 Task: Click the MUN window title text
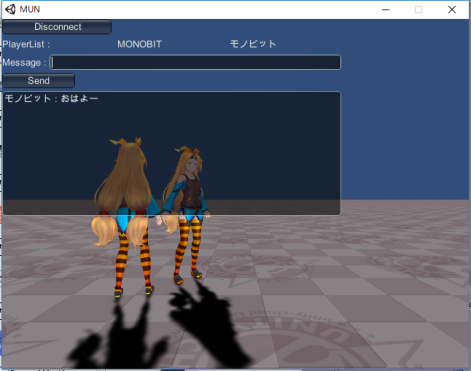tap(30, 9)
